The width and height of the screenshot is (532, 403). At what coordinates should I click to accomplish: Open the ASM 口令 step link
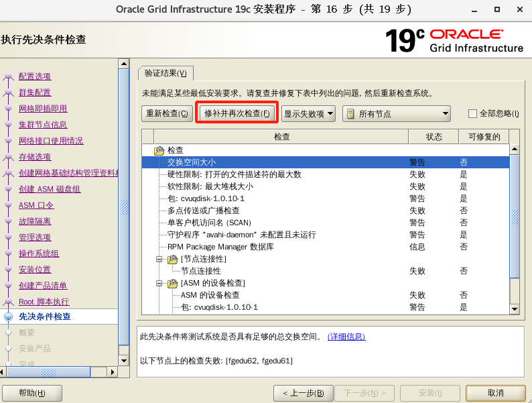[x=36, y=205]
